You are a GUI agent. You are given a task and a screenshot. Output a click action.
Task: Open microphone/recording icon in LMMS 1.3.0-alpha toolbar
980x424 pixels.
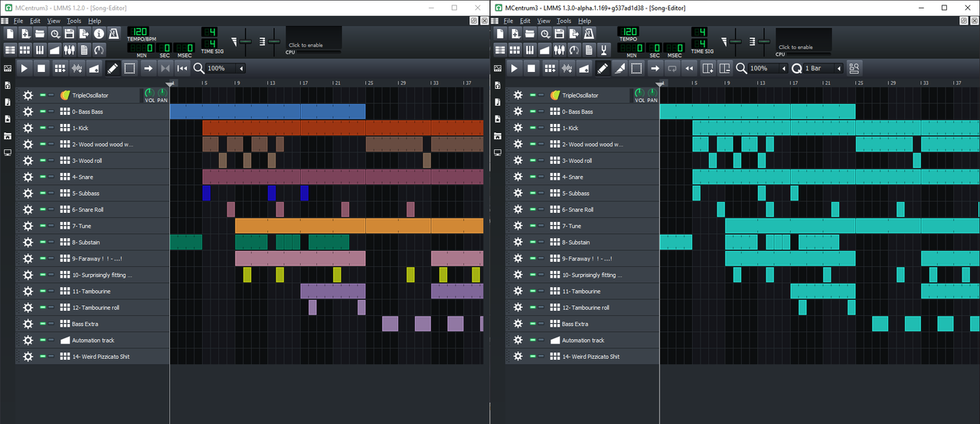tap(603, 50)
